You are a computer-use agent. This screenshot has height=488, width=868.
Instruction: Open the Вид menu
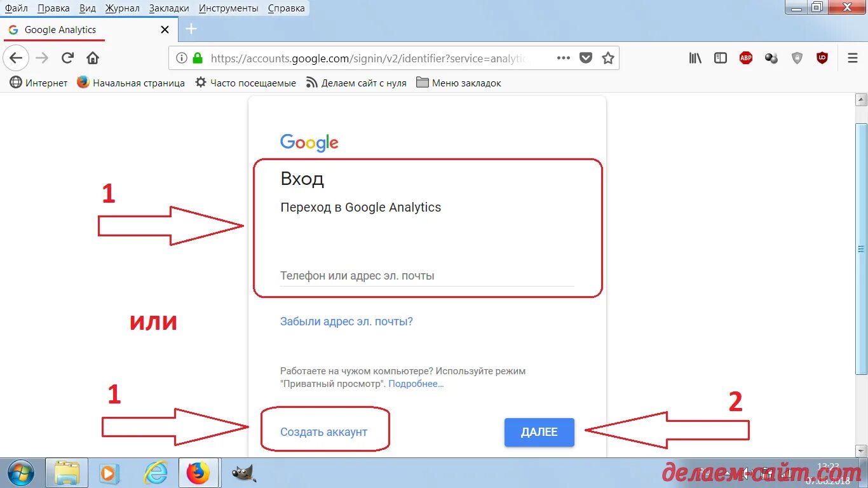pyautogui.click(x=88, y=8)
